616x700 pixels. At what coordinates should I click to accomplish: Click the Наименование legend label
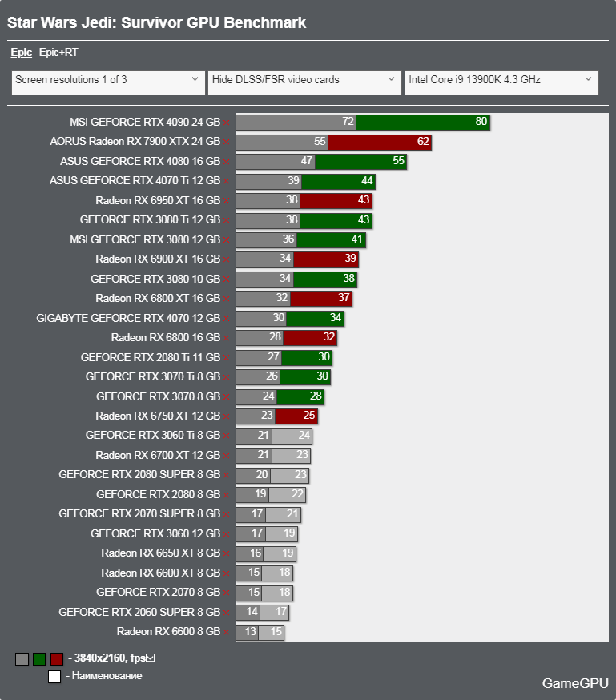[x=107, y=676]
